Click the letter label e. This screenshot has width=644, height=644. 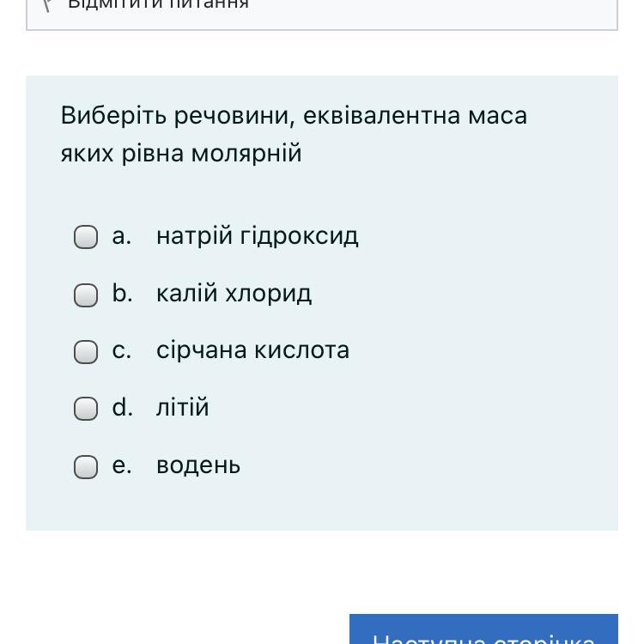[121, 465]
